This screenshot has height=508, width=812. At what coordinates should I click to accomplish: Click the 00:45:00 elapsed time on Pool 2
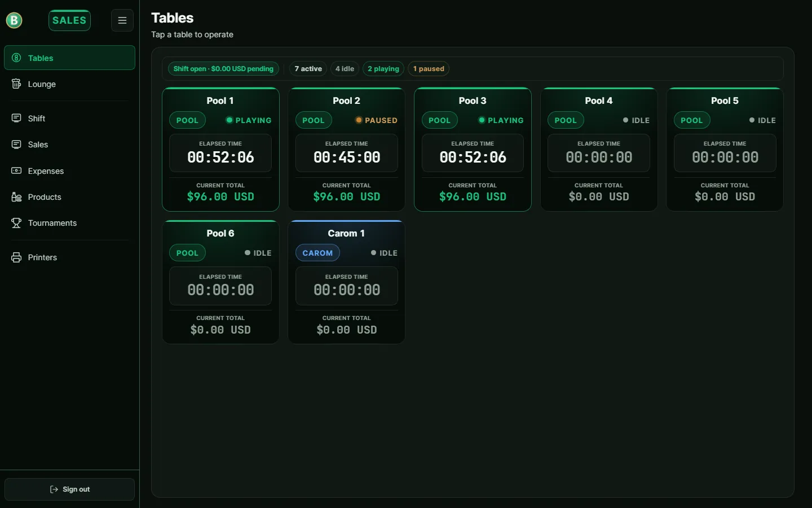tap(347, 157)
